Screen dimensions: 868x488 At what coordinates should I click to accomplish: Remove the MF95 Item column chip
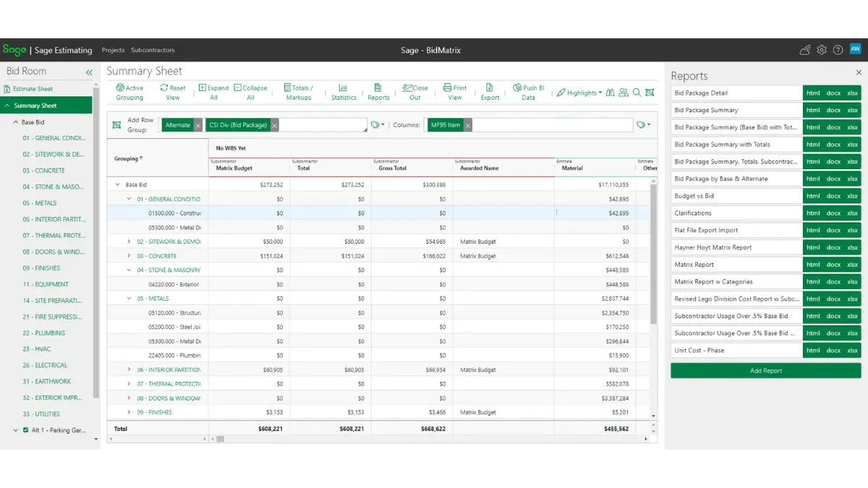(x=468, y=125)
